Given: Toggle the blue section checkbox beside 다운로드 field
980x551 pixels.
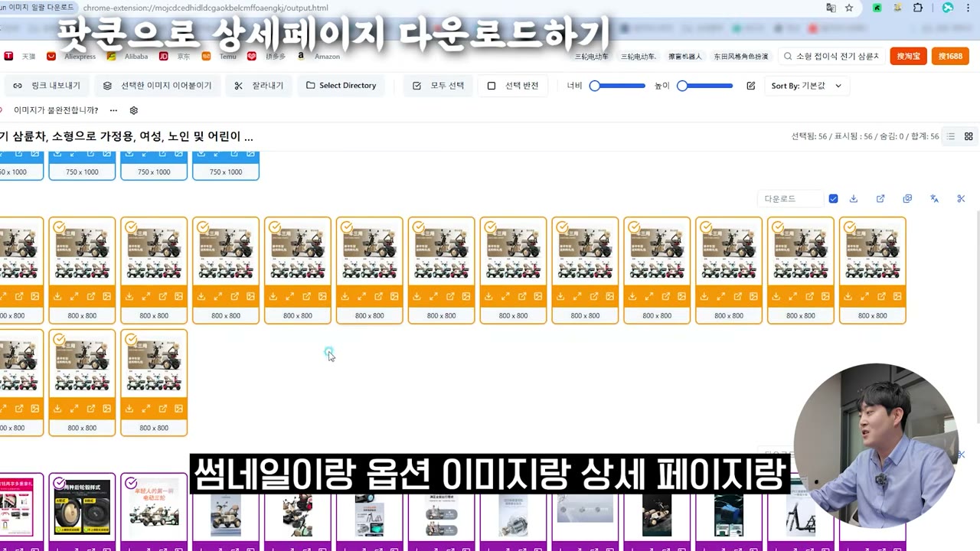Looking at the screenshot, I should click(x=833, y=199).
